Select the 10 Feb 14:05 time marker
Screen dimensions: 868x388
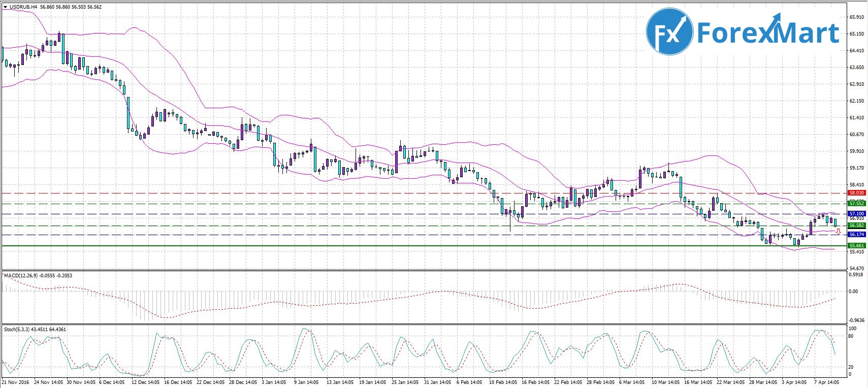tap(503, 382)
